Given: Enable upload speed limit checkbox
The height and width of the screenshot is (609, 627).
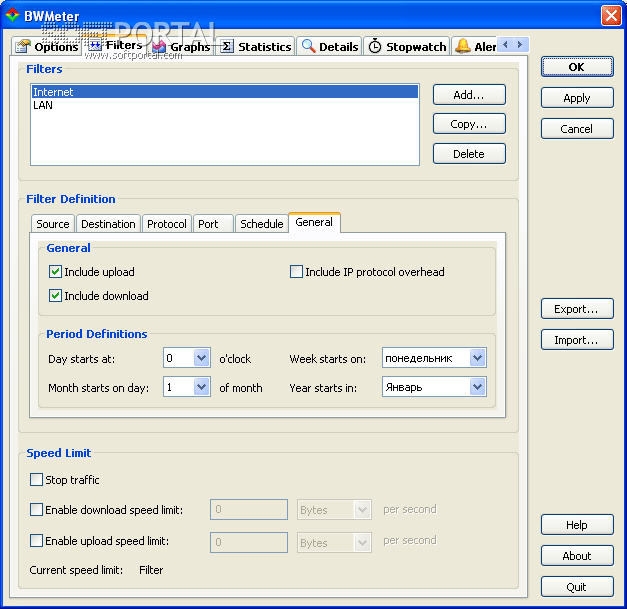Looking at the screenshot, I should click(x=36, y=541).
